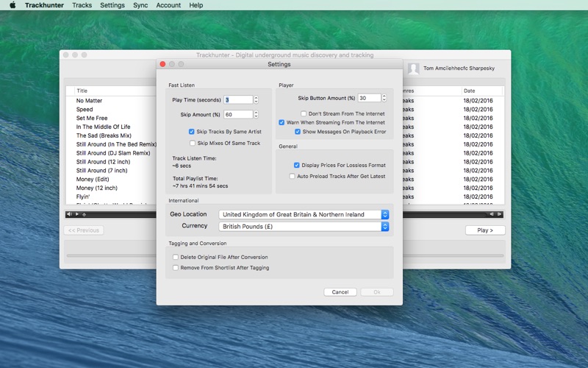Select the track 'Money (12 inch)'
Image resolution: width=588 pixels, height=368 pixels.
point(97,188)
